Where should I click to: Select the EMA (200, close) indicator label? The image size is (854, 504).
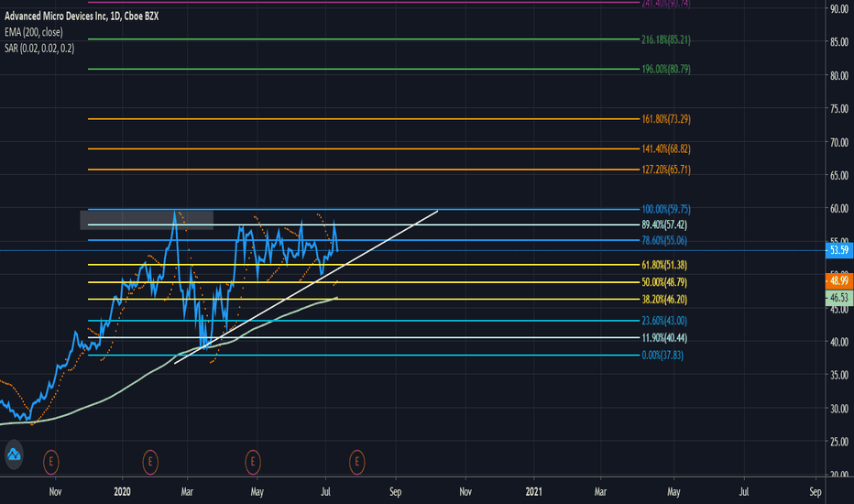[x=34, y=32]
